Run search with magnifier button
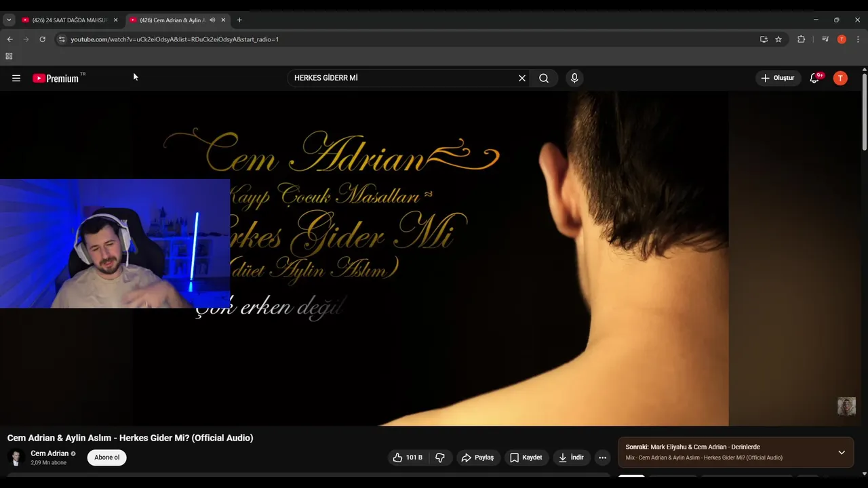868x488 pixels. tap(544, 78)
